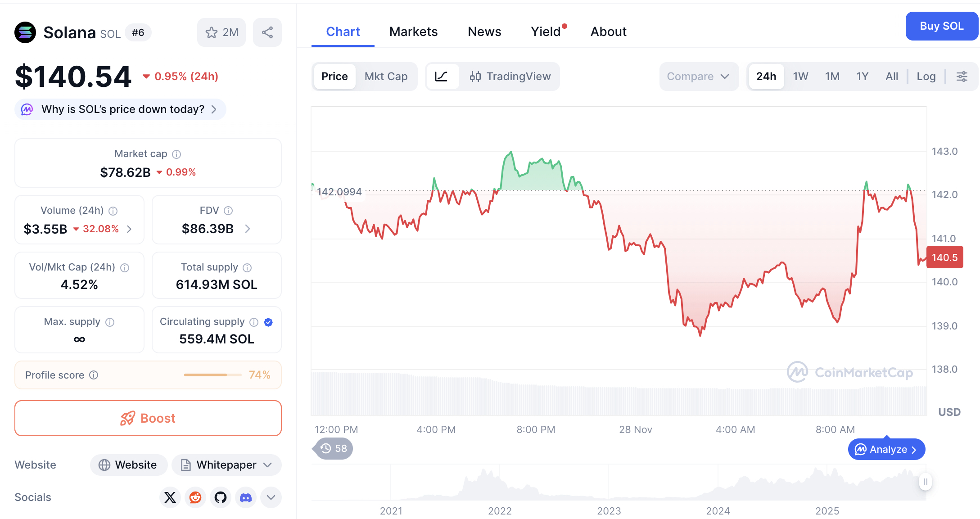Click the Boost button
The image size is (980, 519).
pos(148,418)
